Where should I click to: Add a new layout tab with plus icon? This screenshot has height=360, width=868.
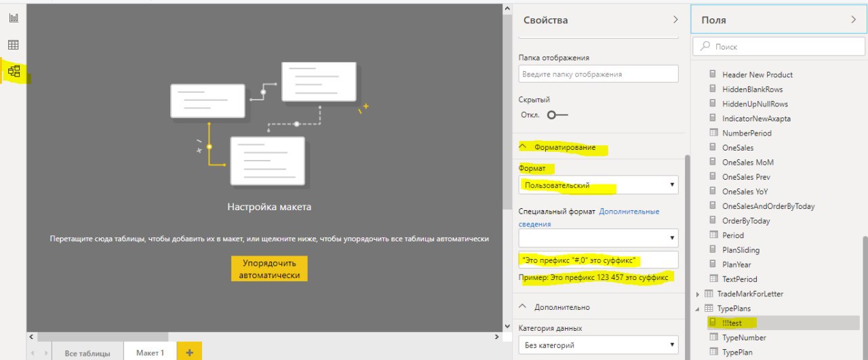click(189, 352)
